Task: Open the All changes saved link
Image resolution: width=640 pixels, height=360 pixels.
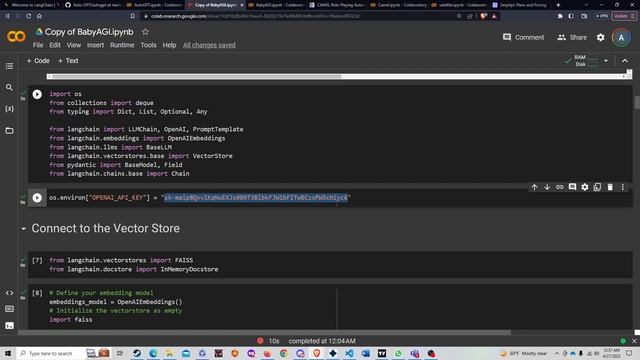Action: tap(209, 45)
